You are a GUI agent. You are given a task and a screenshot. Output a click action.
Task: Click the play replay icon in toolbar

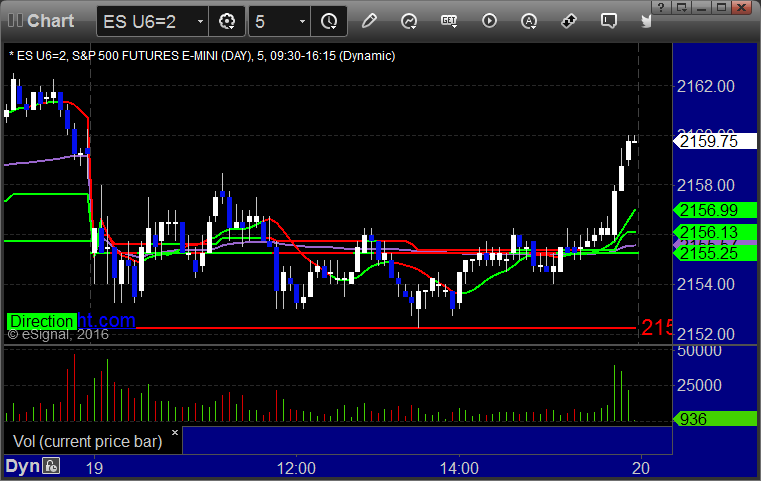489,21
